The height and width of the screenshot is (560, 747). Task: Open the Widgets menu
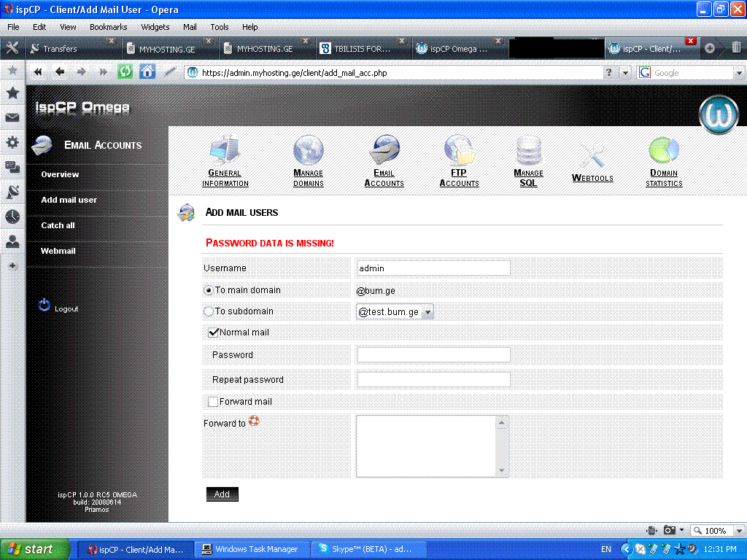click(x=155, y=27)
